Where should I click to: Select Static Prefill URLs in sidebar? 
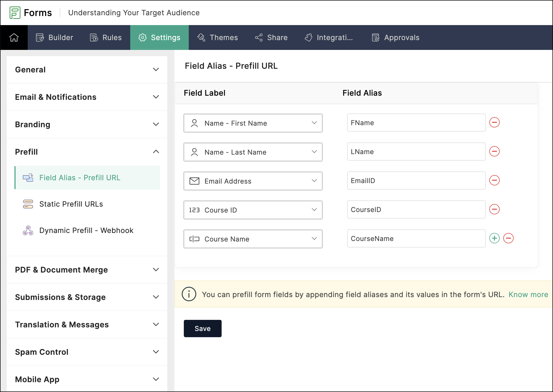(71, 204)
